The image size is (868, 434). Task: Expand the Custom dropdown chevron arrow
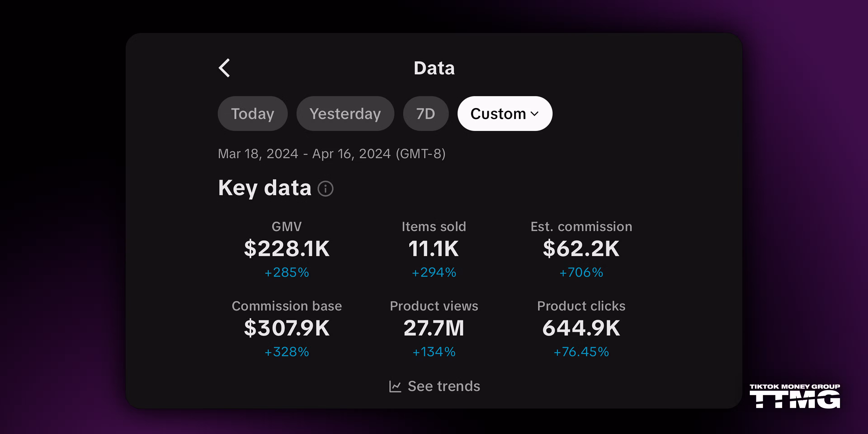(x=534, y=114)
